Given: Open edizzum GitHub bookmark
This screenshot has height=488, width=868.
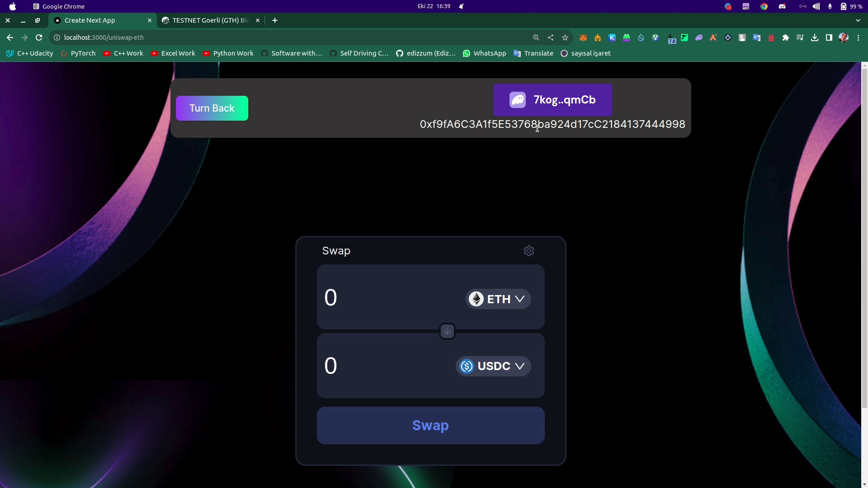Looking at the screenshot, I should point(426,53).
